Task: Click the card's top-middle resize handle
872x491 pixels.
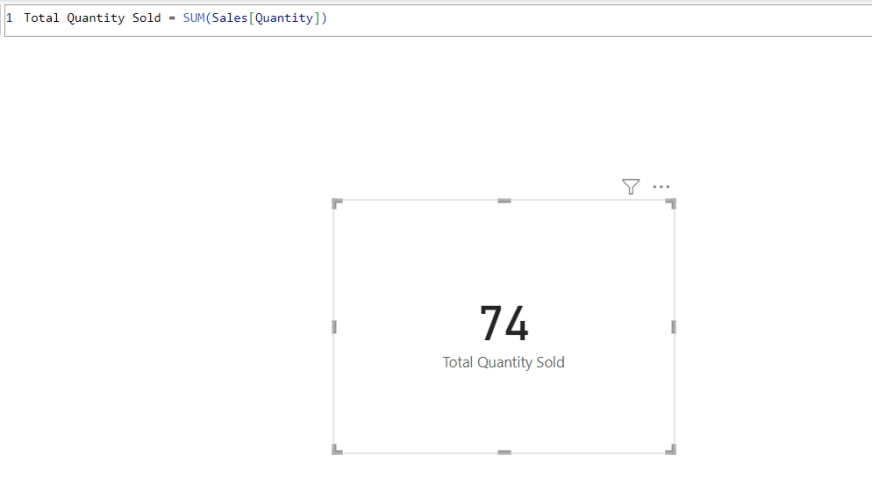Action: (x=504, y=201)
